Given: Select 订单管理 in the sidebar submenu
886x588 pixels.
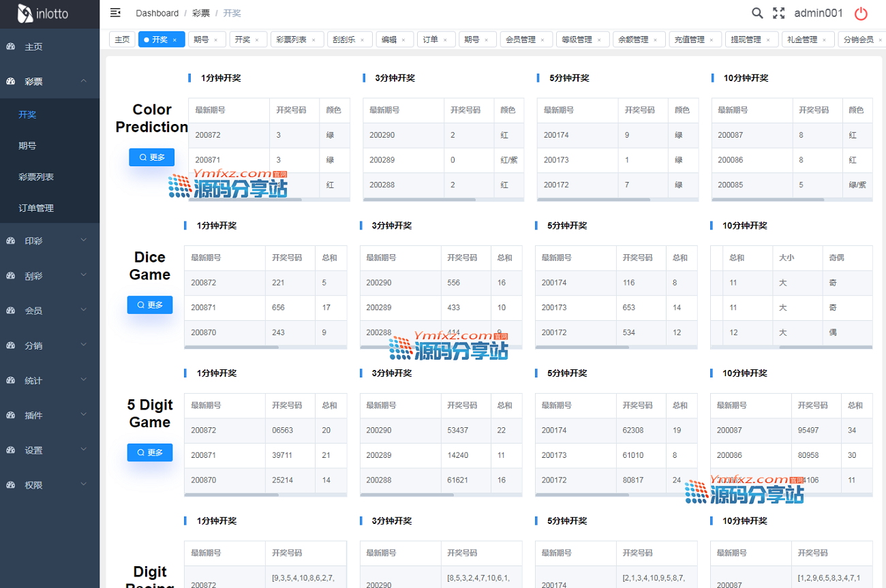Looking at the screenshot, I should (x=36, y=208).
